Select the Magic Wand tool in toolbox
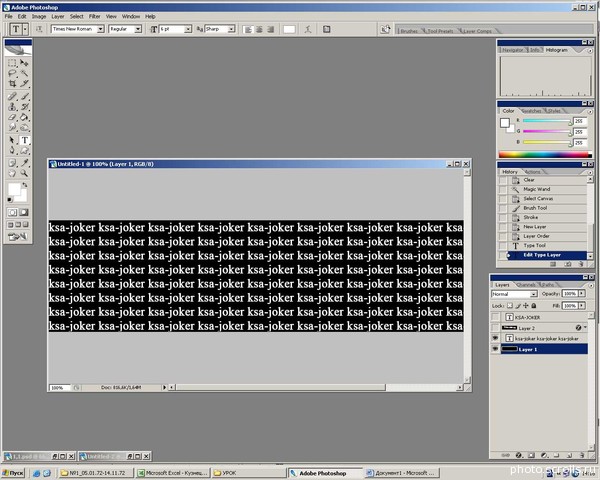The image size is (600, 480). (24, 73)
